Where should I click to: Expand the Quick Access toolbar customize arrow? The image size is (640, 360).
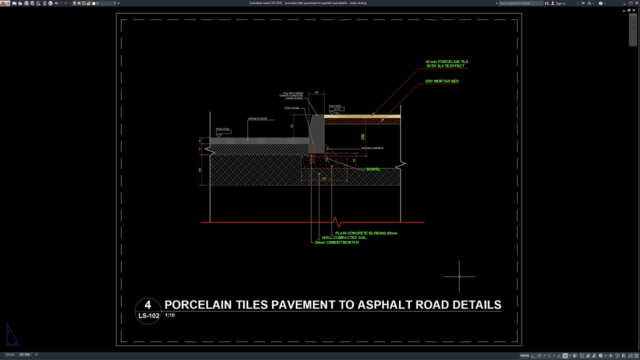tap(118, 3)
